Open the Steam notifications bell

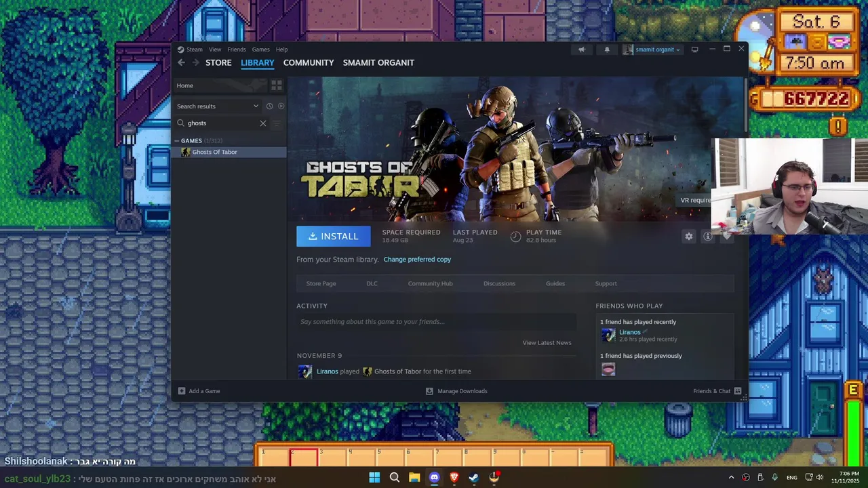coord(607,49)
